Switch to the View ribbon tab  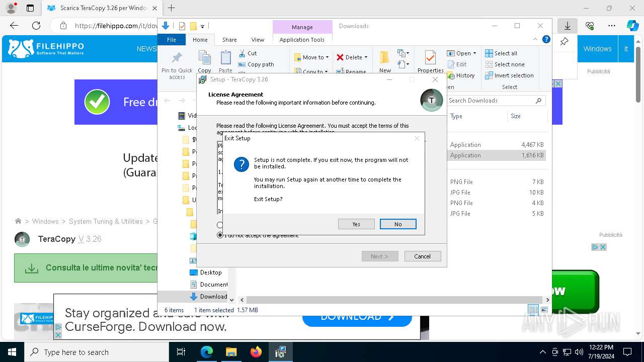pyautogui.click(x=258, y=40)
